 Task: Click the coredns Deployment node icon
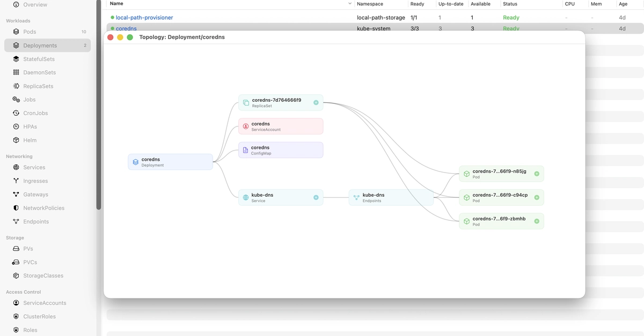coord(135,162)
